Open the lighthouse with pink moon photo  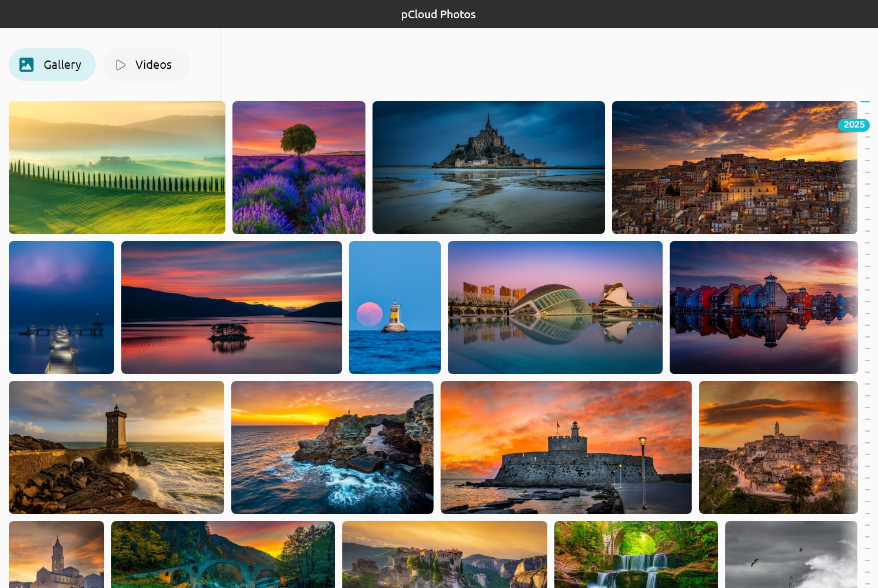(395, 308)
